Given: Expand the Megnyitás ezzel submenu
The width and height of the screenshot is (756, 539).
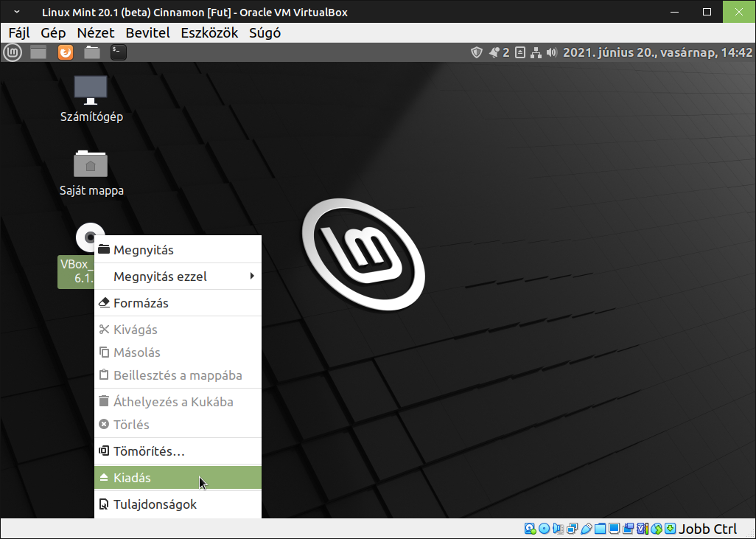Looking at the screenshot, I should tap(178, 277).
